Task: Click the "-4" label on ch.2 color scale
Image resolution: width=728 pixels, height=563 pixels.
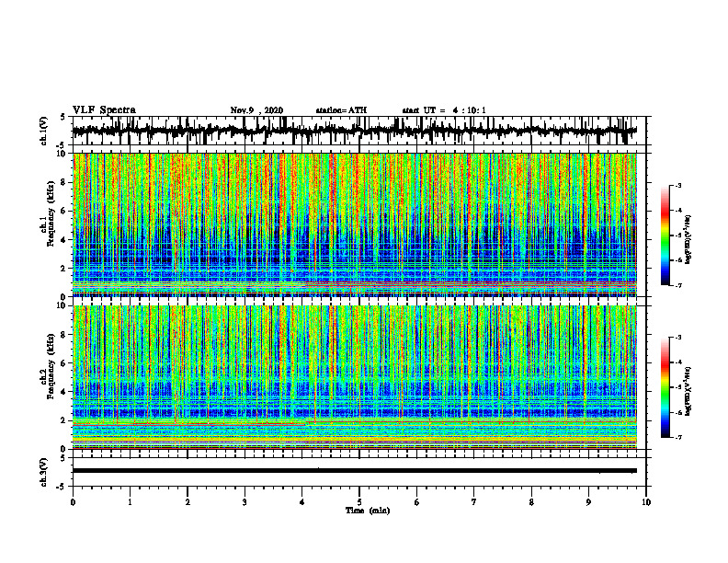Action: pos(678,362)
